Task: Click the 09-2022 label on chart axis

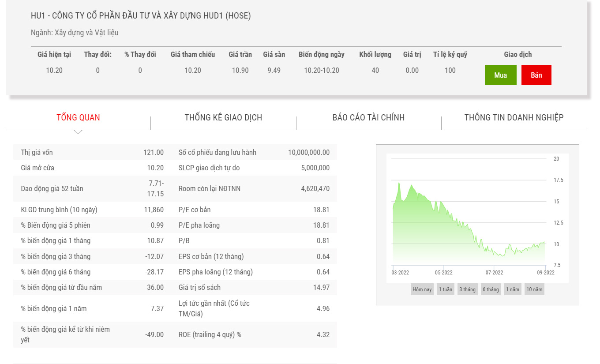Action: (545, 273)
